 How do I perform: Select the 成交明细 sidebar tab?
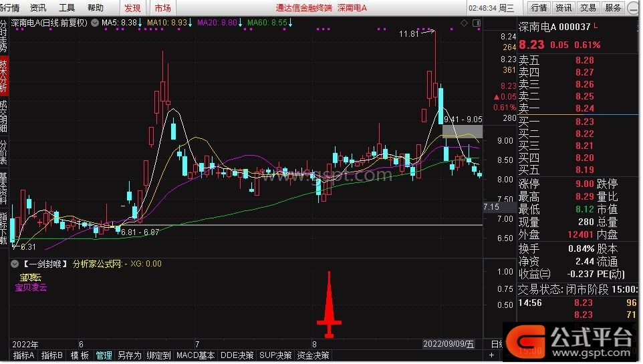coord(4,115)
